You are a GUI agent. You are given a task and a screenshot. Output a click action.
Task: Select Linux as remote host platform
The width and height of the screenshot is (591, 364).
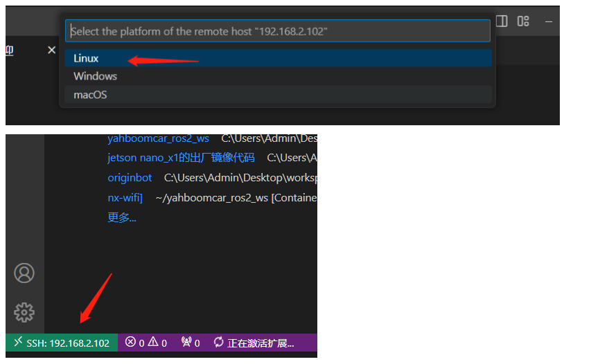tap(278, 58)
